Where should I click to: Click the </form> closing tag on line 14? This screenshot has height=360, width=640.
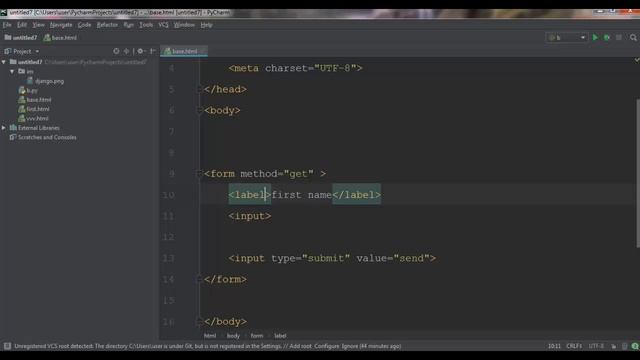point(225,280)
